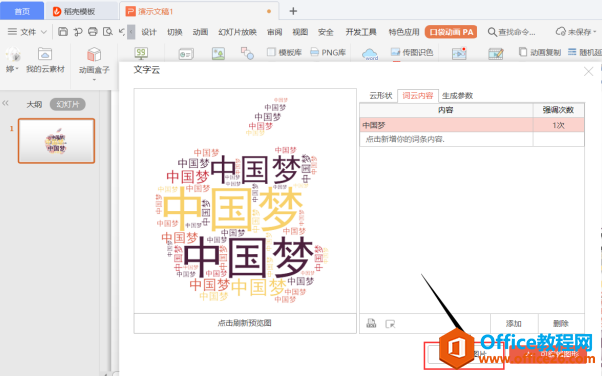
Task: Switch to 大纲 outline view
Action: click(x=34, y=104)
